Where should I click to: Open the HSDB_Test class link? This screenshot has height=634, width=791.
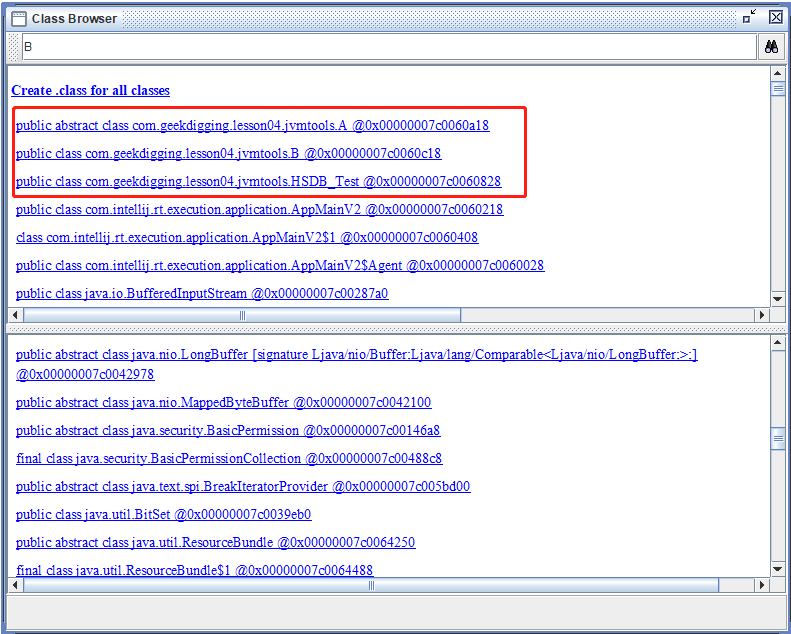pyautogui.click(x=258, y=181)
